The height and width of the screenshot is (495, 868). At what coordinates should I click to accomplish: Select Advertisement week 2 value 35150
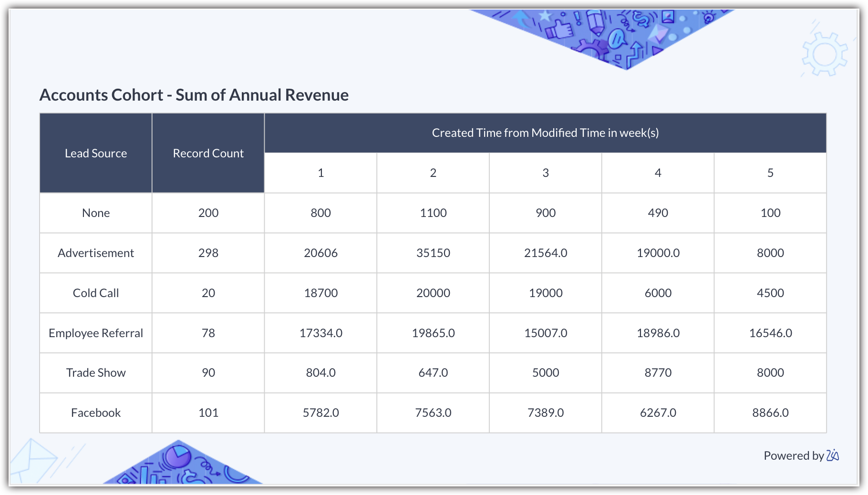(433, 253)
